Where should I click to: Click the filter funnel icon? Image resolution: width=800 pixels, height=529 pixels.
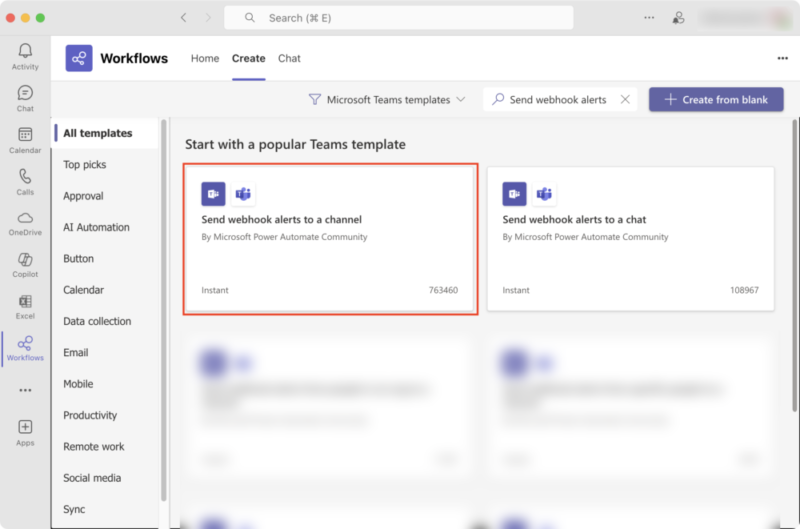[x=315, y=99]
